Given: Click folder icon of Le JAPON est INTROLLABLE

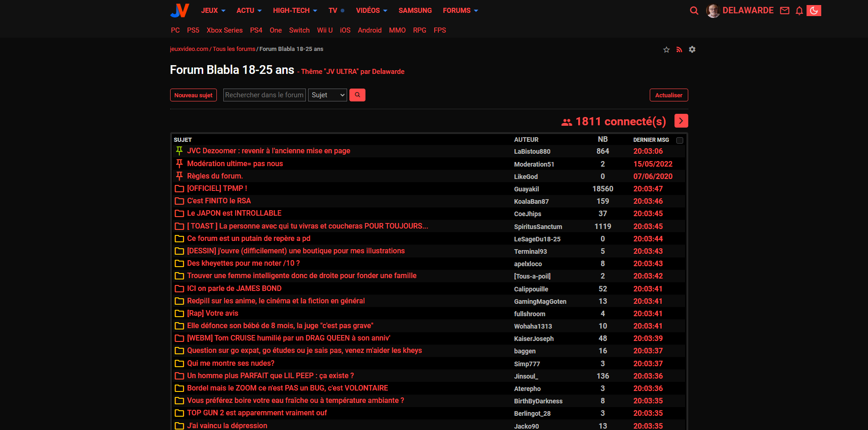Looking at the screenshot, I should (x=179, y=213).
